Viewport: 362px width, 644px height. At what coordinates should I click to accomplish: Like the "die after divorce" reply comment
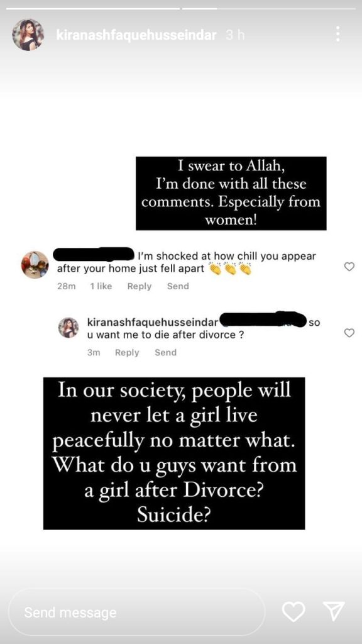point(349,333)
